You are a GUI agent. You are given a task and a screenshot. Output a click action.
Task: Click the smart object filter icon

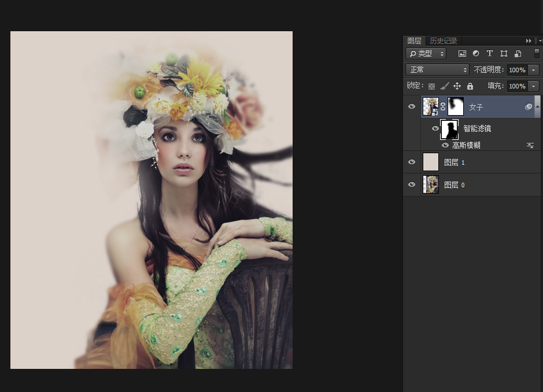tap(518, 53)
